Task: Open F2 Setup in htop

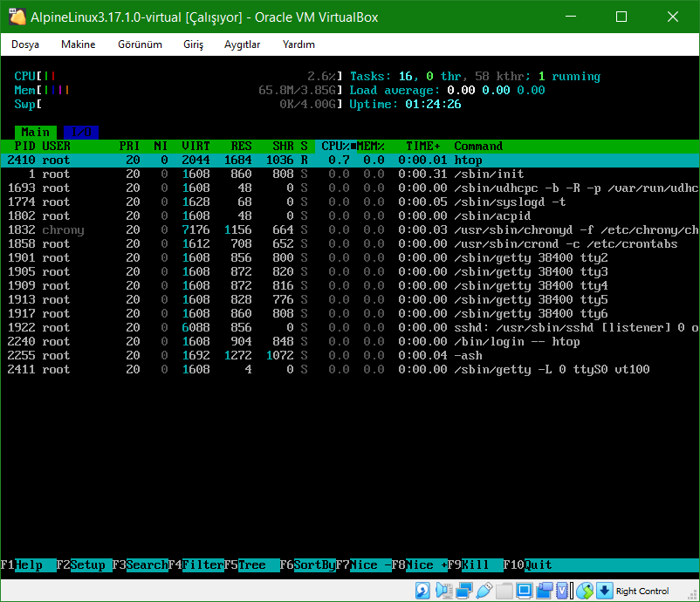Action: coord(84,565)
